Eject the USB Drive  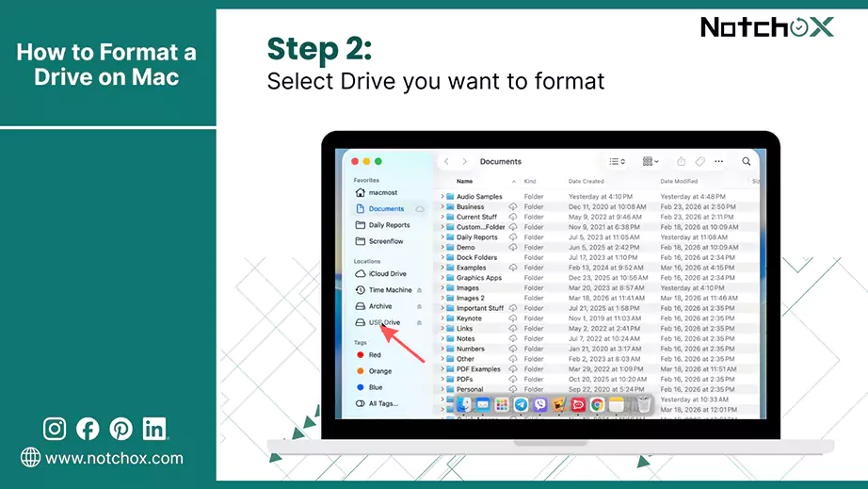[x=419, y=322]
